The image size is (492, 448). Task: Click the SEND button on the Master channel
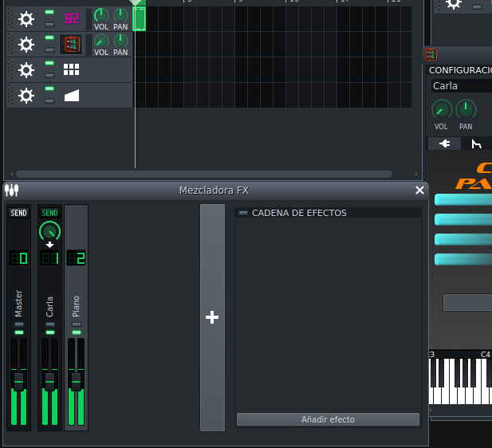[18, 213]
